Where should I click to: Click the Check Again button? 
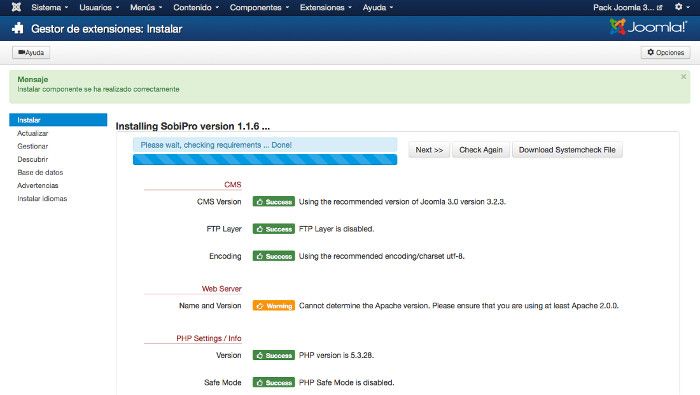pos(481,150)
